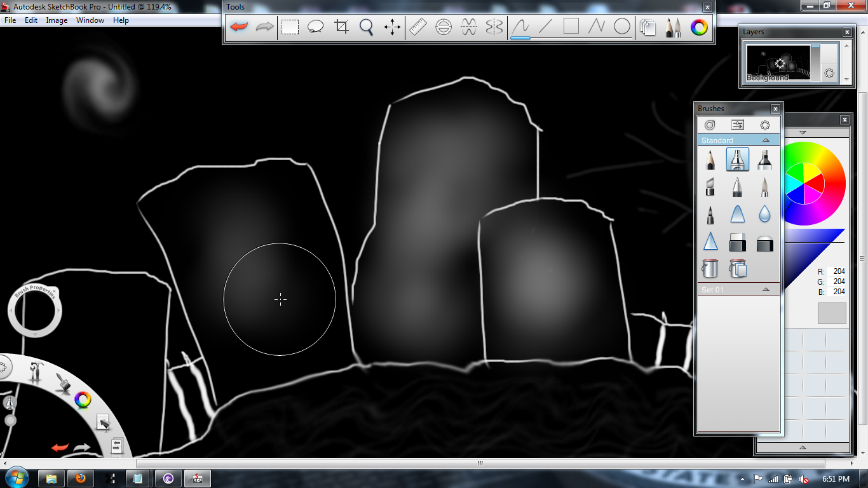868x488 pixels.
Task: Select the rectangular marquee selection tool
Action: (290, 27)
